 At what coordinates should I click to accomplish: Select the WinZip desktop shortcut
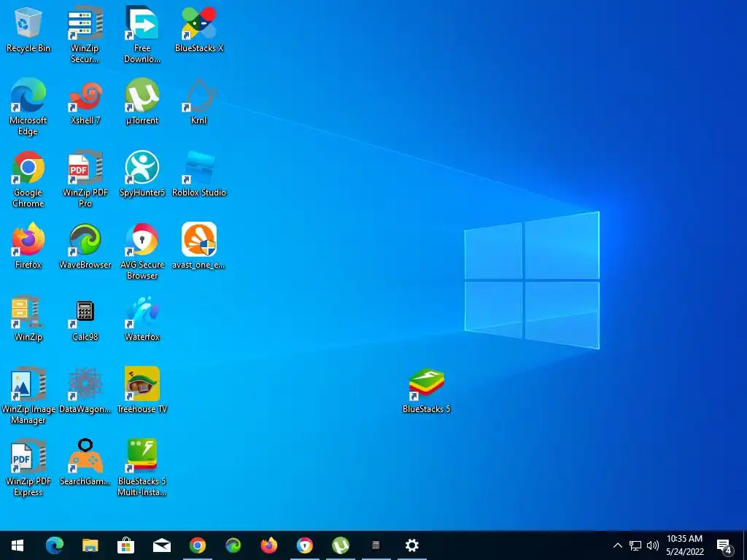[x=28, y=319]
